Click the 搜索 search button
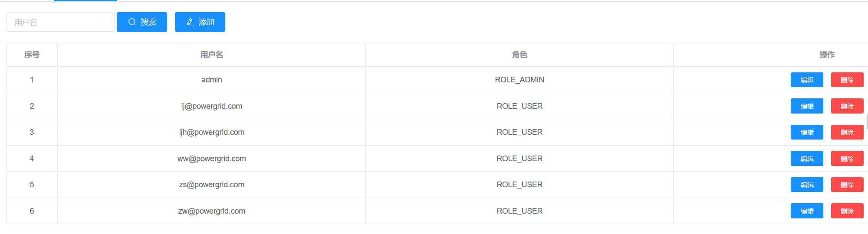The image size is (868, 234). 142,22
